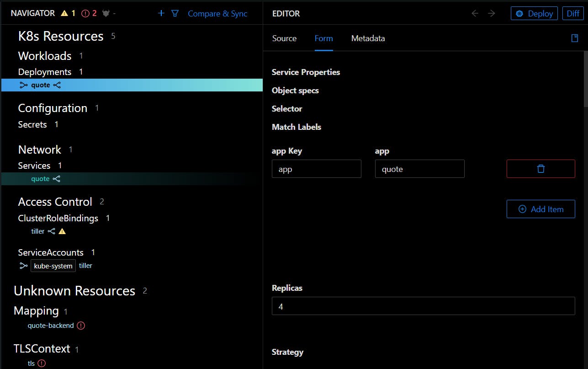Navigate forward with editor right arrow
Image resolution: width=588 pixels, height=369 pixels.
(491, 13)
